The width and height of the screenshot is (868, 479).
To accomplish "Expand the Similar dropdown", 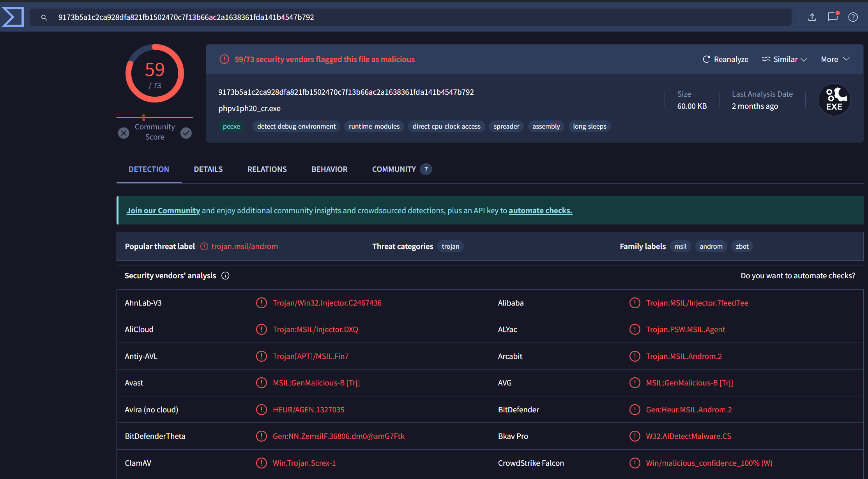I will [785, 59].
